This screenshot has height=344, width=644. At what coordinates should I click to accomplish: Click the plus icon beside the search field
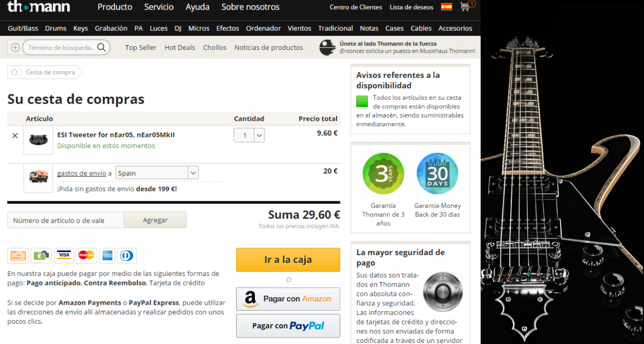tap(15, 48)
